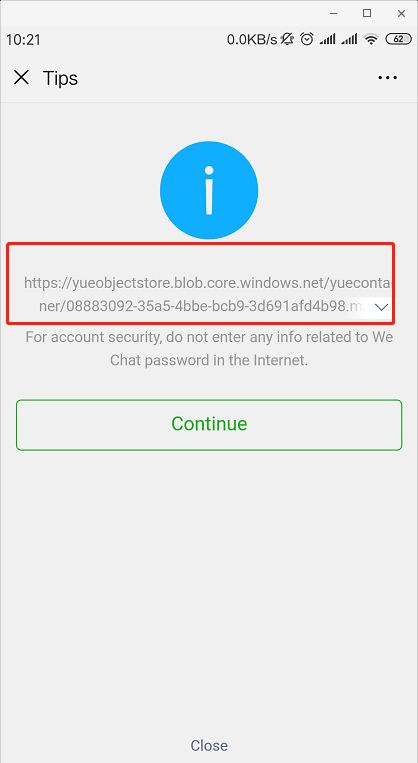
Task: Click the account security warning text
Action: (x=209, y=348)
